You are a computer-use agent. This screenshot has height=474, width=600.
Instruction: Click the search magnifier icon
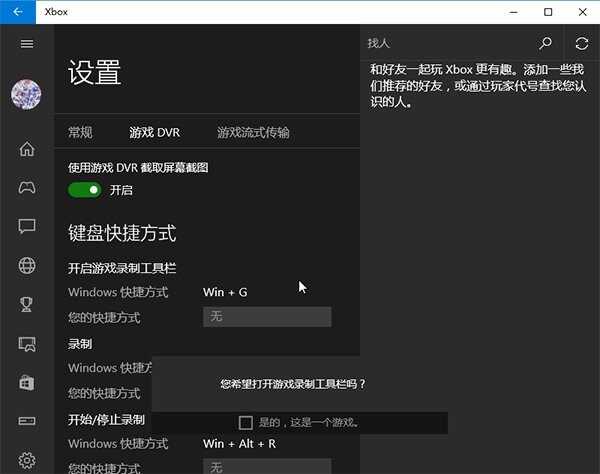(545, 43)
